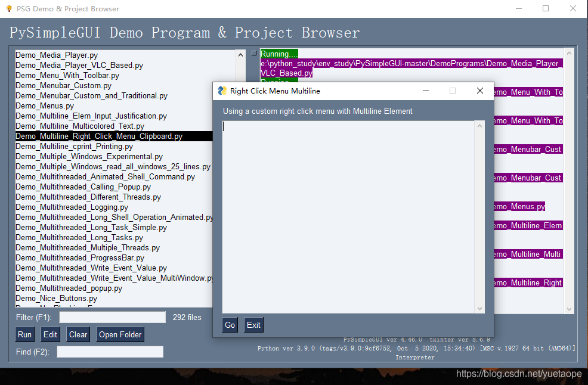Select Demo_Multithreaded_Write_Event_Value_MultiWindow.py
This screenshot has height=385, width=588.
click(114, 278)
